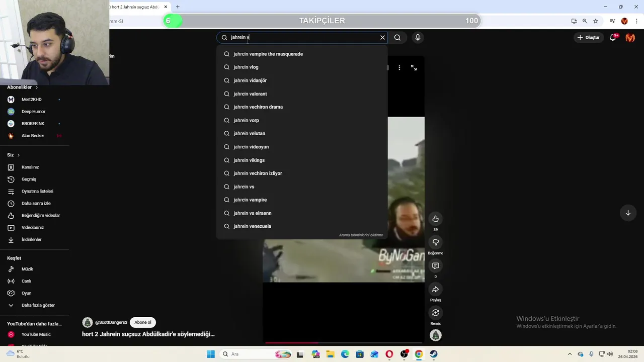Screen dimensions: 644x362
Task: Open YouTube notifications bell
Action: (x=613, y=37)
